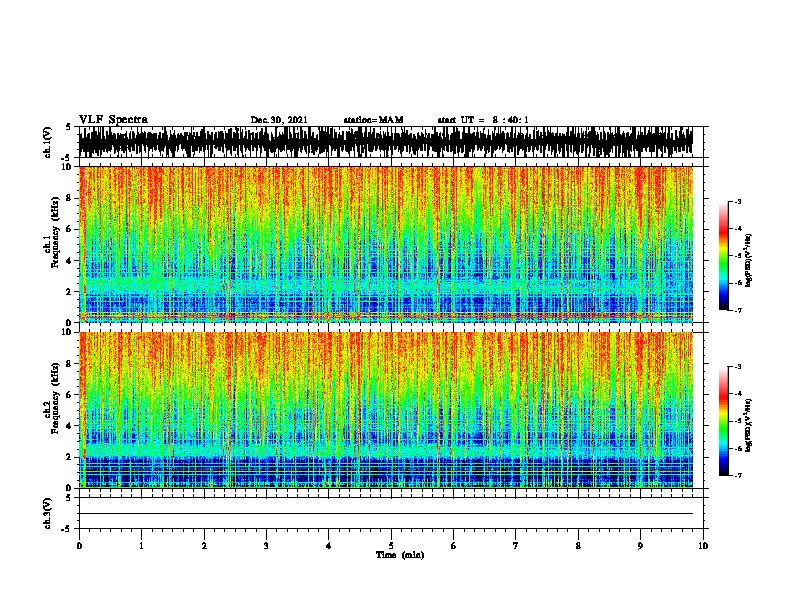Click inside the ch.2 frequency spectrogram panel
This screenshot has height=612, width=792.
[386, 410]
